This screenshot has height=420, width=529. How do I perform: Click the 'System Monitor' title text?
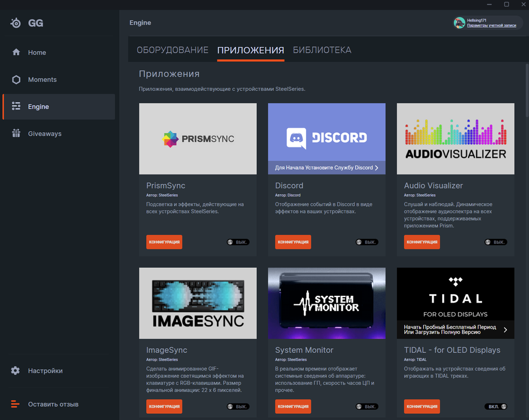(304, 350)
